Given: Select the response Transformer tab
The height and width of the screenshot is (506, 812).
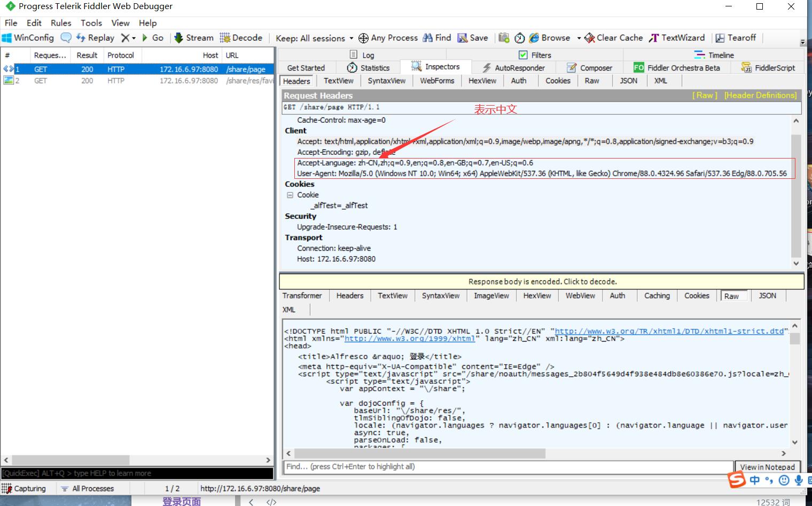Looking at the screenshot, I should point(302,296).
